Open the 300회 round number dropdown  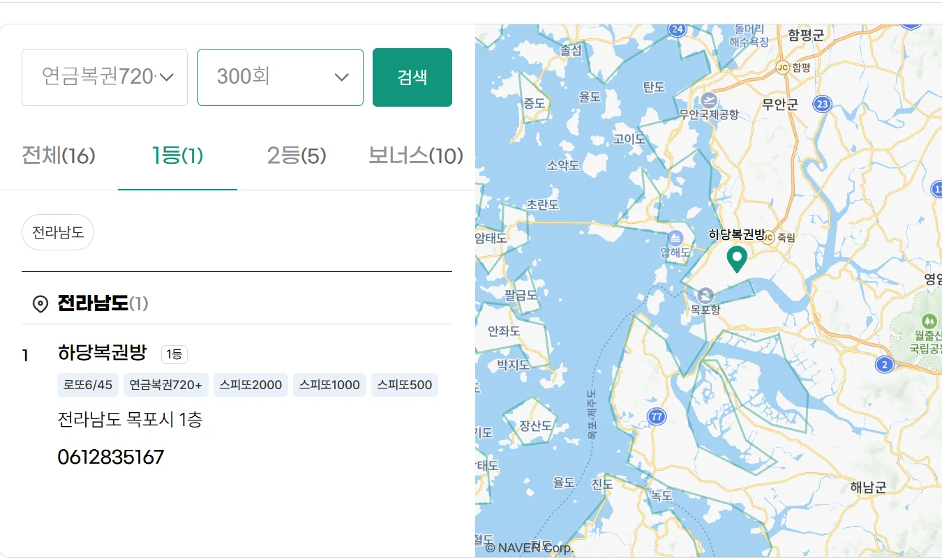pos(280,77)
